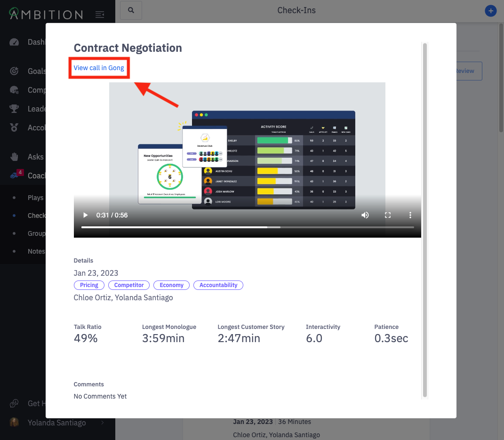The image size is (504, 440).
Task: Select the Accountability tag
Action: point(218,285)
